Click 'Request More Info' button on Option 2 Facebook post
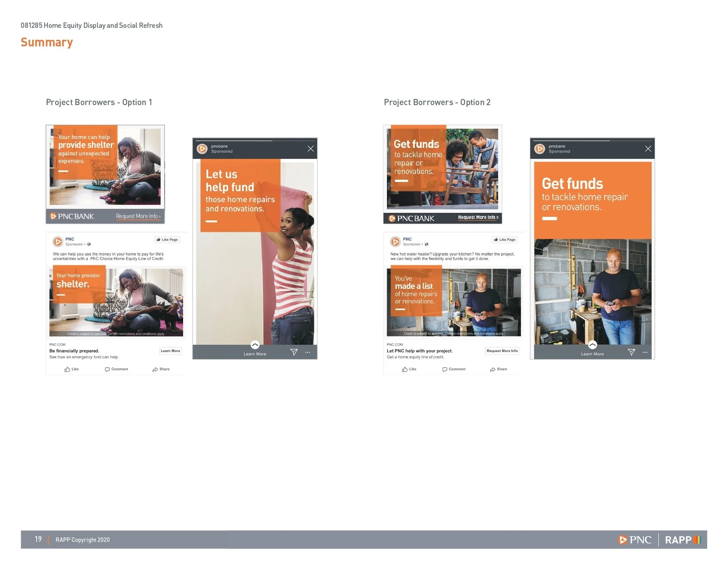This screenshot has width=728, height=563. click(x=502, y=351)
